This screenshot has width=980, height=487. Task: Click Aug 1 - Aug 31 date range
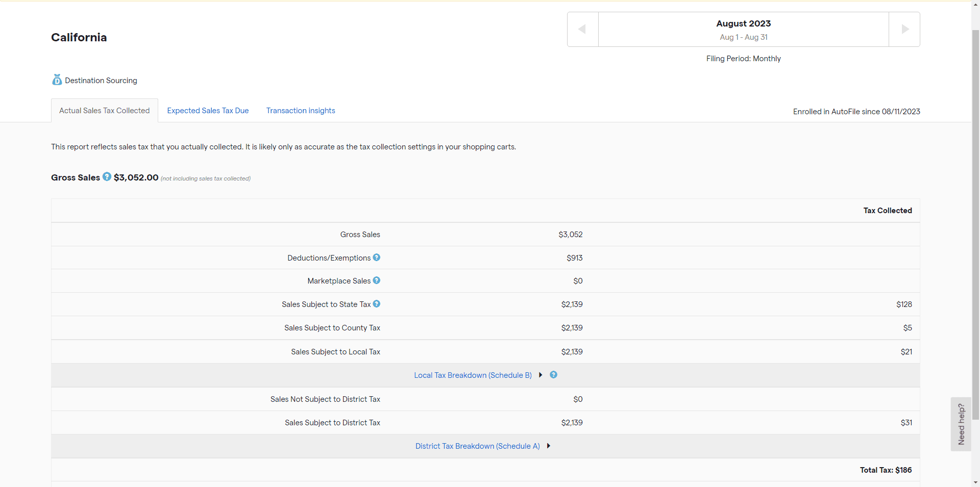click(x=744, y=37)
